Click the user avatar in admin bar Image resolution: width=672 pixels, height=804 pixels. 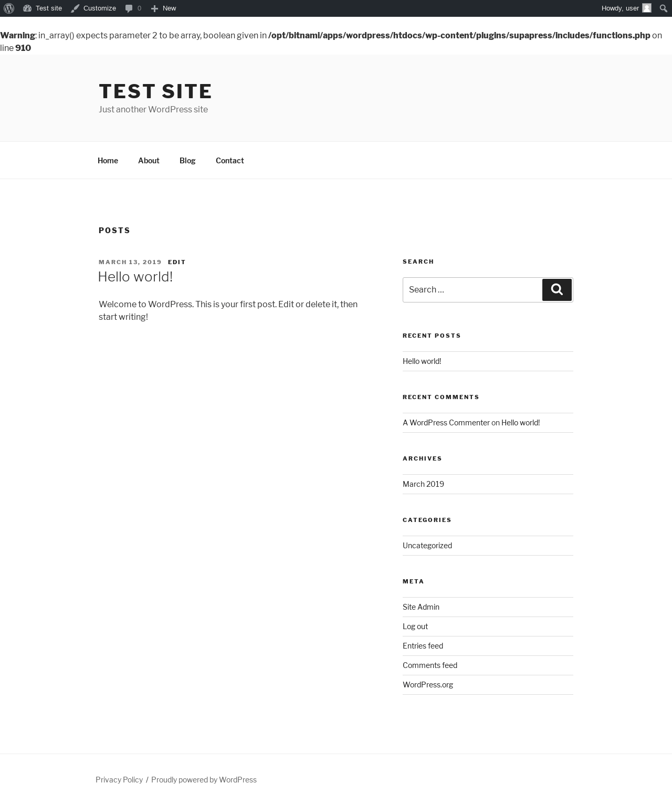coord(647,8)
